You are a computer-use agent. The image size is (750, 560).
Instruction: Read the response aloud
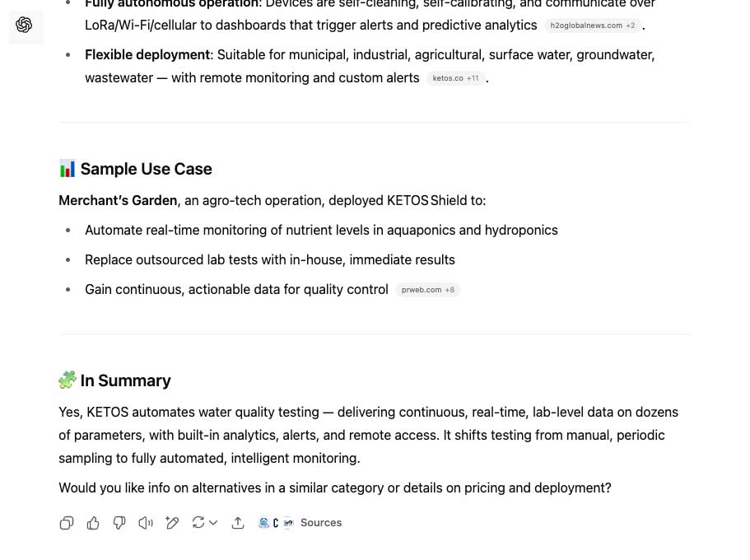pos(146,523)
